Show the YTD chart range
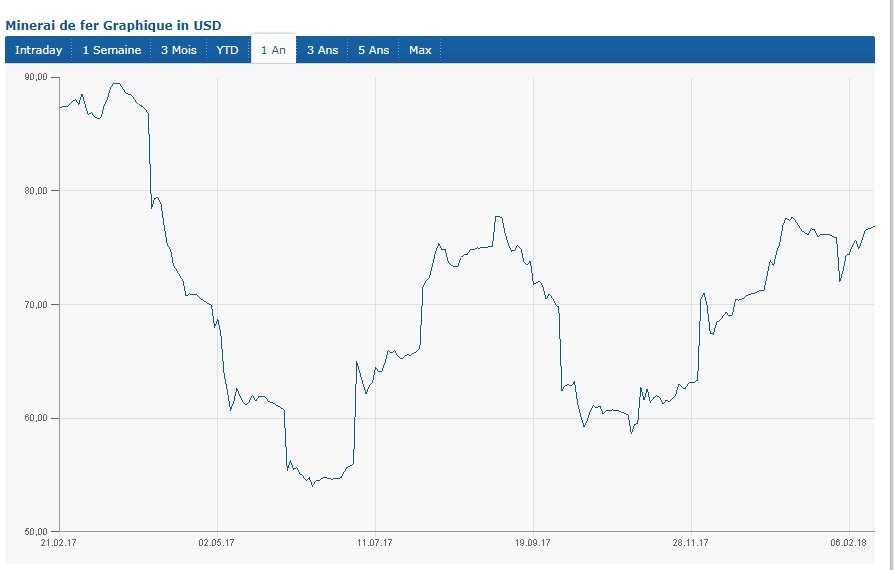This screenshot has width=894, height=570. tap(228, 50)
